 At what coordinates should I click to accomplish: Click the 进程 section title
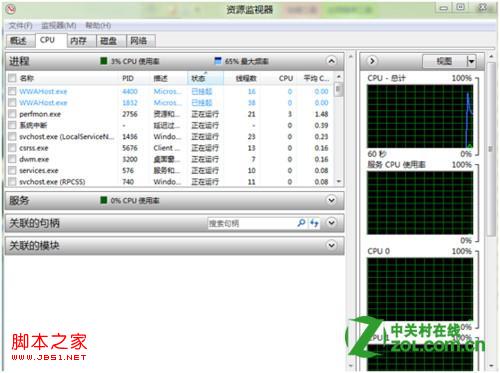click(19, 61)
